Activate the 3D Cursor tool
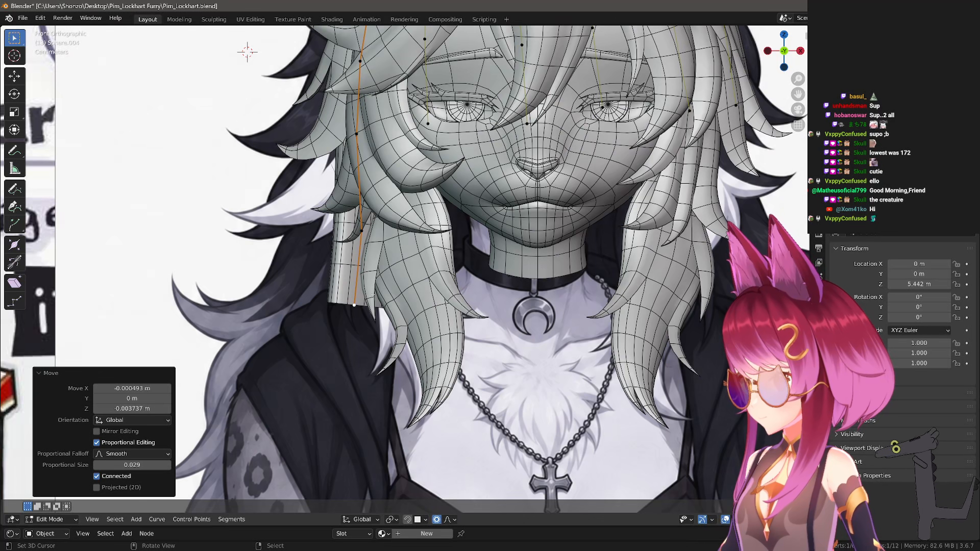The image size is (980, 551). tap(14, 56)
